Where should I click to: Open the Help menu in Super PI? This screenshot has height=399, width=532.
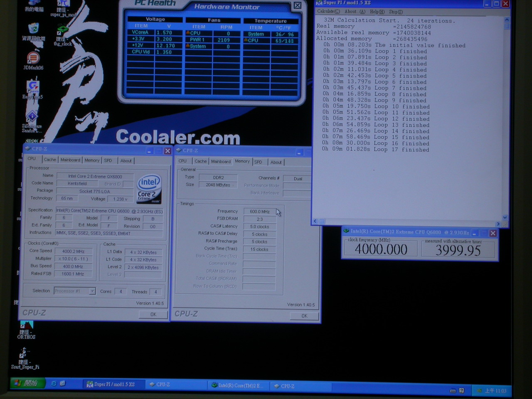click(x=377, y=12)
